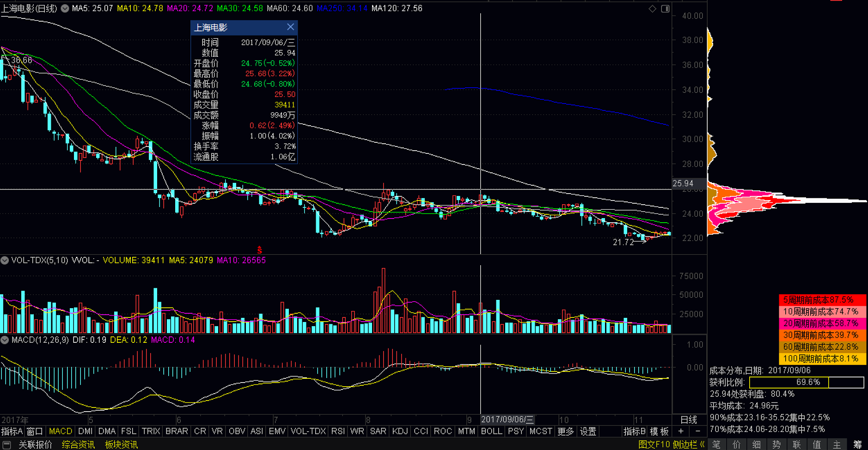
Task: Switch side panel to 值 tab
Action: pos(817,444)
